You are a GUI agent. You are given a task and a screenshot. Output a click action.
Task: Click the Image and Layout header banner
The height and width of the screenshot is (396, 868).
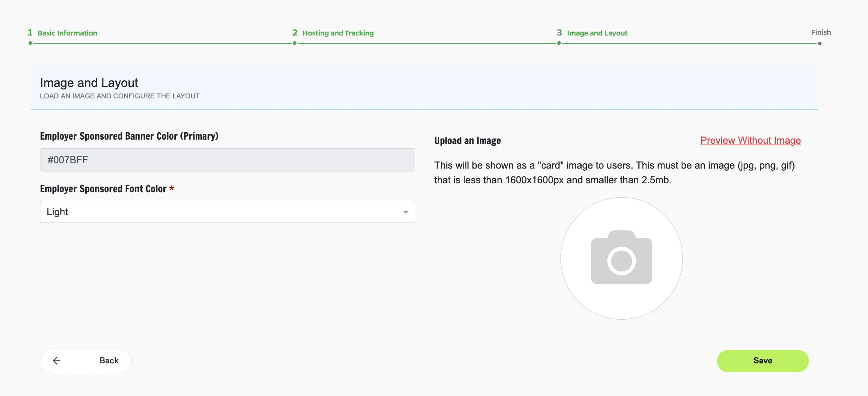tap(424, 87)
